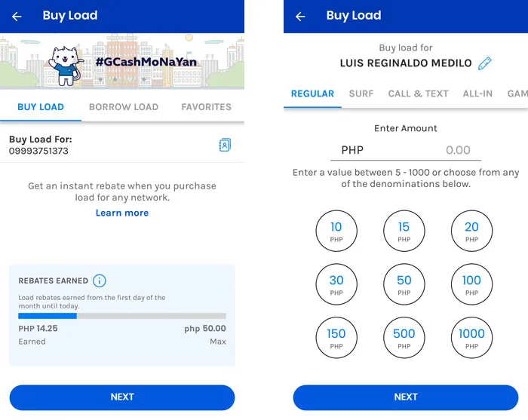Select the 1000 PHP denomination

(x=471, y=337)
